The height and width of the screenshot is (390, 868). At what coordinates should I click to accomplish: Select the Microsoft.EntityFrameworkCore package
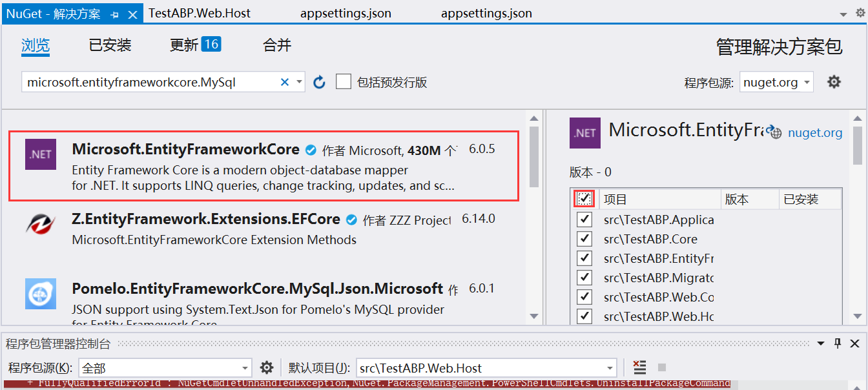coord(263,166)
